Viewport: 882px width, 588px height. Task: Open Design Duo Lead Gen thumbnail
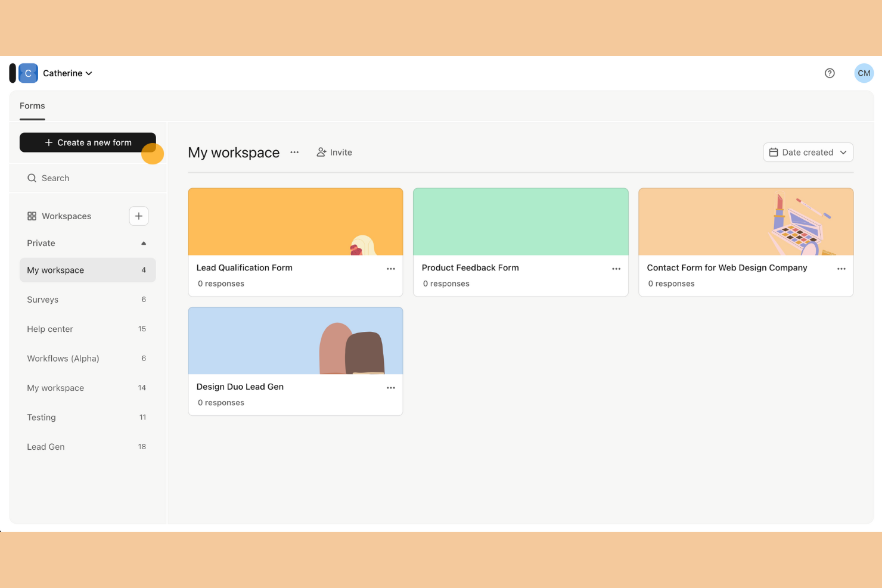click(296, 341)
